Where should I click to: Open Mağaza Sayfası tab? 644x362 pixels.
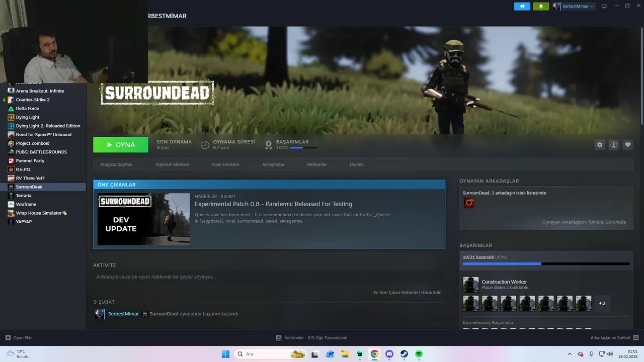tap(116, 164)
